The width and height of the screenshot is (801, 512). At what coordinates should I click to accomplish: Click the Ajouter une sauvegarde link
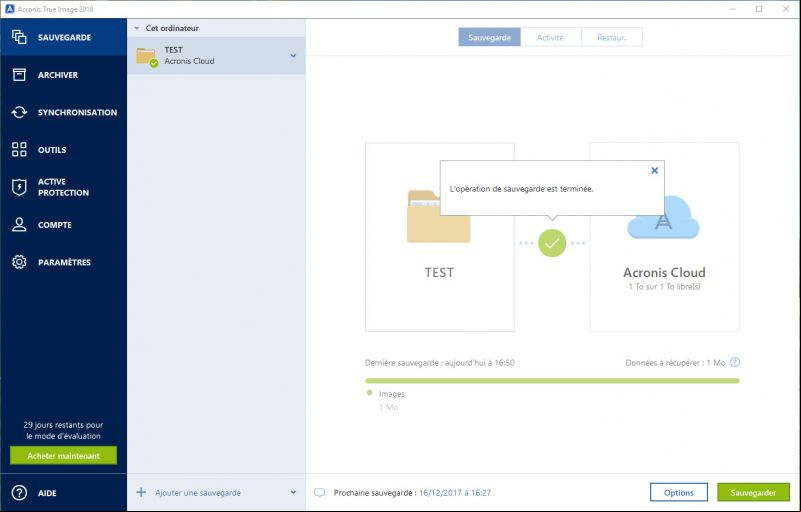click(x=198, y=493)
